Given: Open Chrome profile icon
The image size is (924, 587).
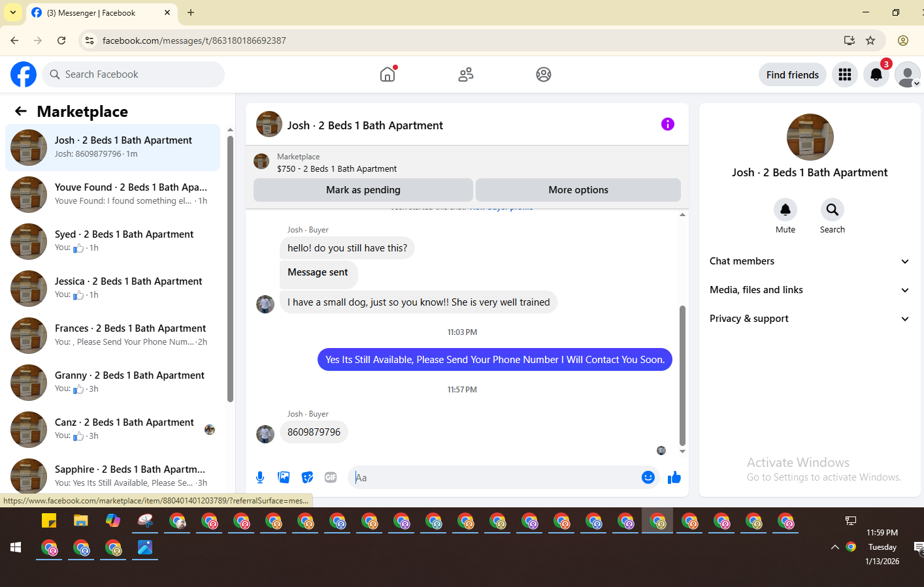Looking at the screenshot, I should pos(903,40).
